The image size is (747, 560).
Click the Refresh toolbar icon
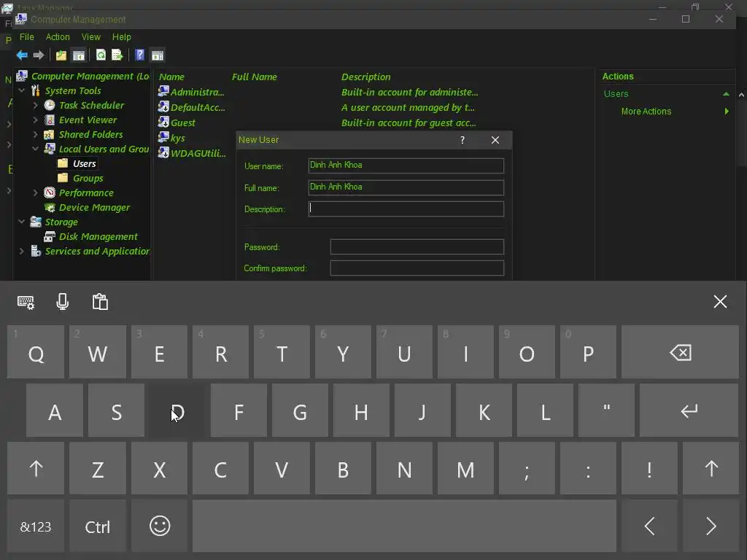pos(101,55)
